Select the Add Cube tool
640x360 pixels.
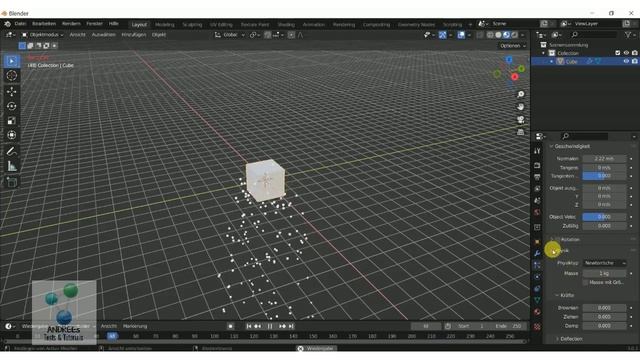click(11, 182)
